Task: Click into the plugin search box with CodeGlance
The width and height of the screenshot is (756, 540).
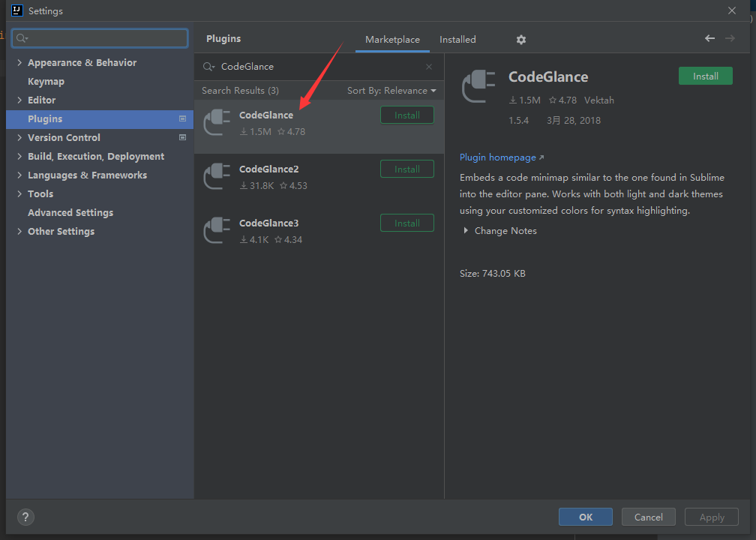Action: click(x=318, y=67)
